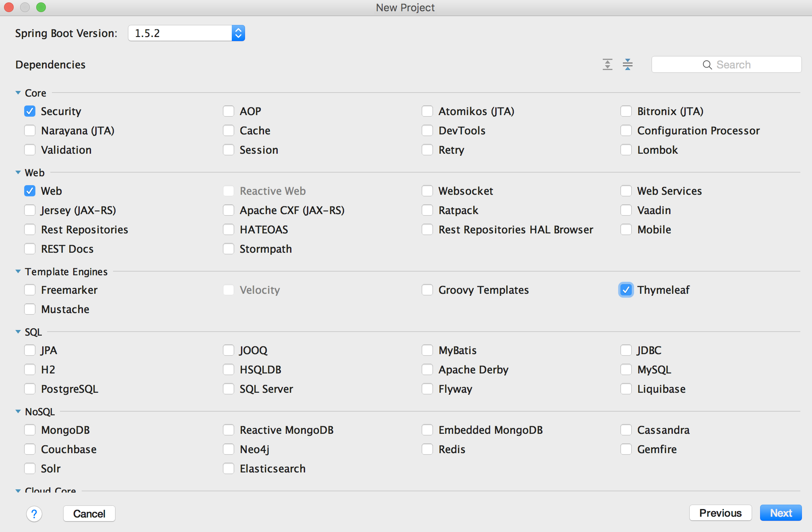The height and width of the screenshot is (532, 812).
Task: Check the Flyway checkbox
Action: click(x=427, y=389)
